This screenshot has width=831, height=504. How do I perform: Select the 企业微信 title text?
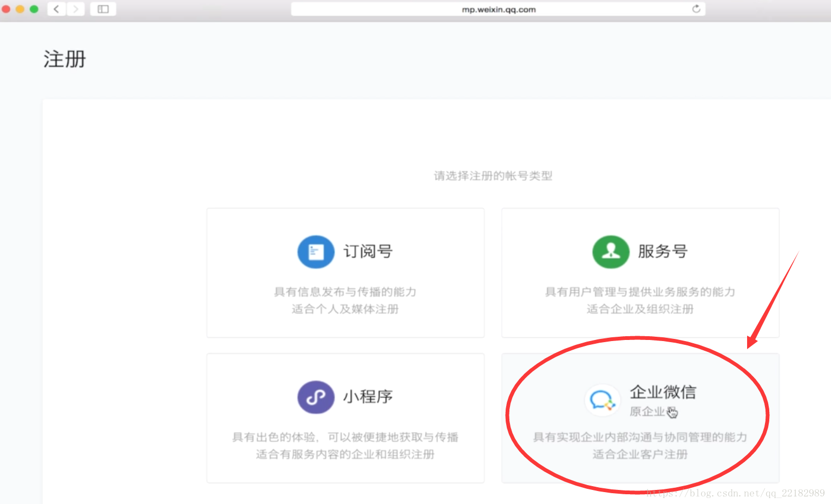pos(663,392)
